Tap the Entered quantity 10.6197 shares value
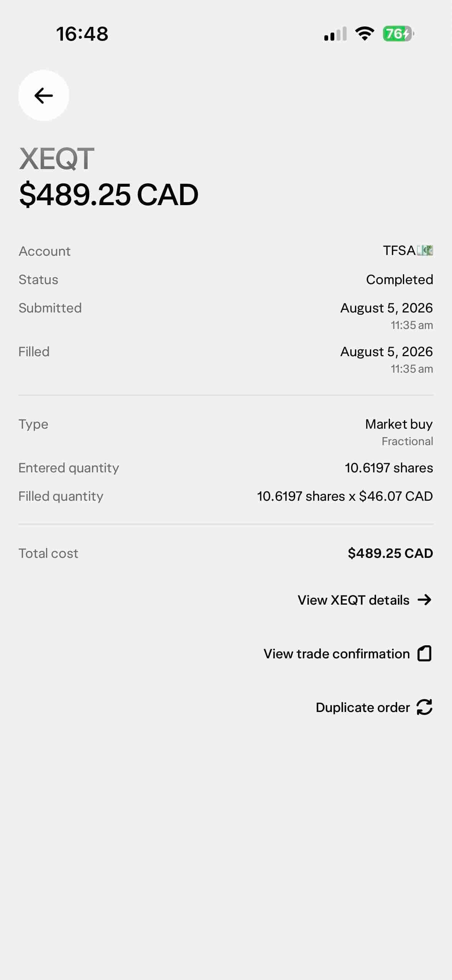This screenshot has height=980, width=452. click(x=389, y=468)
